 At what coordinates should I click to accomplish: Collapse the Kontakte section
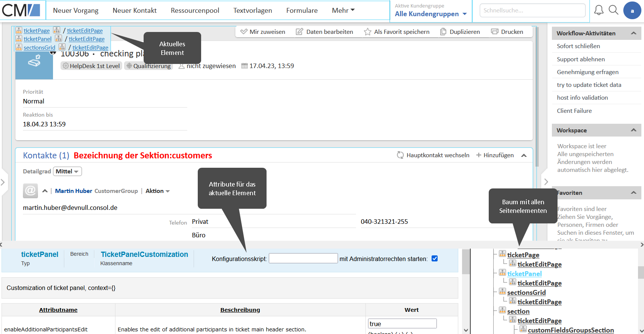(x=524, y=155)
